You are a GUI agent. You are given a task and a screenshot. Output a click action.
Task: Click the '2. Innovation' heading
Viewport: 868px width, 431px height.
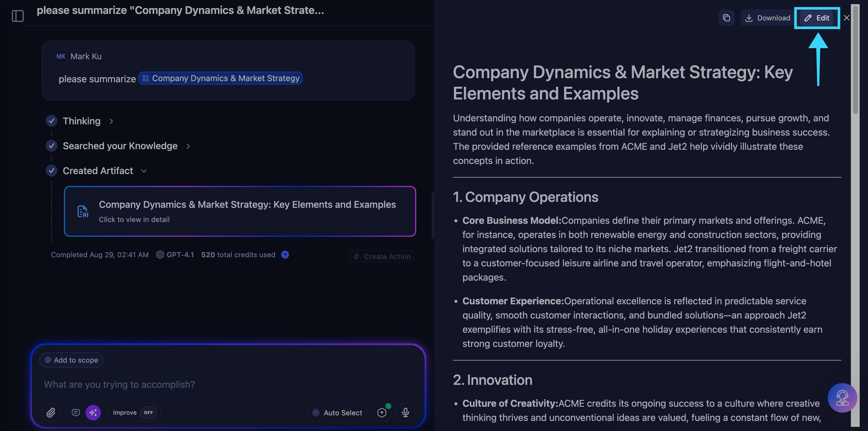pyautogui.click(x=493, y=380)
